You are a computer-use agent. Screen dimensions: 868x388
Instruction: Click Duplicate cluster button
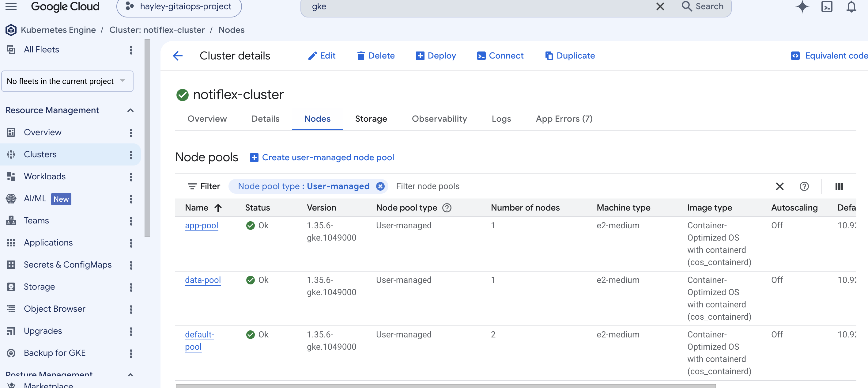[570, 55]
